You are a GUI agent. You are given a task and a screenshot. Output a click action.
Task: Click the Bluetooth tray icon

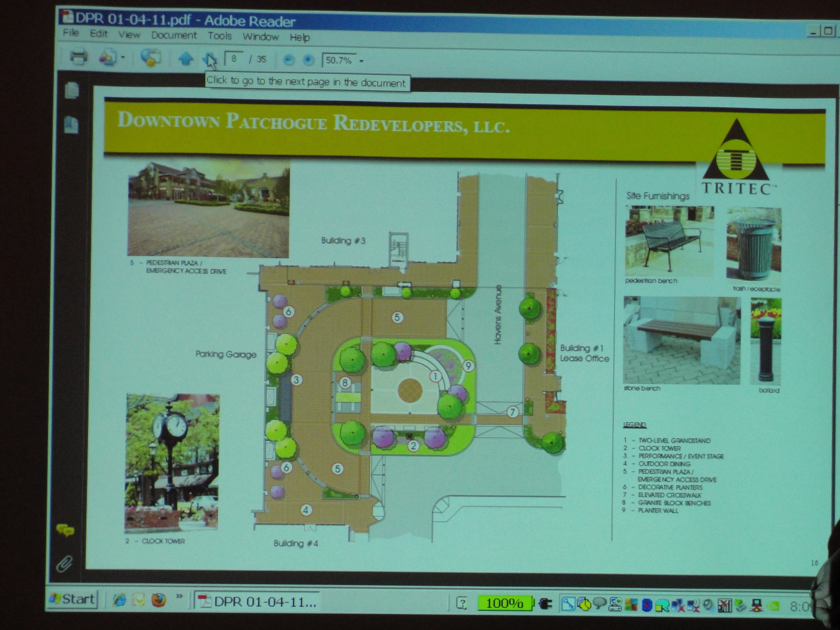pyautogui.click(x=647, y=605)
